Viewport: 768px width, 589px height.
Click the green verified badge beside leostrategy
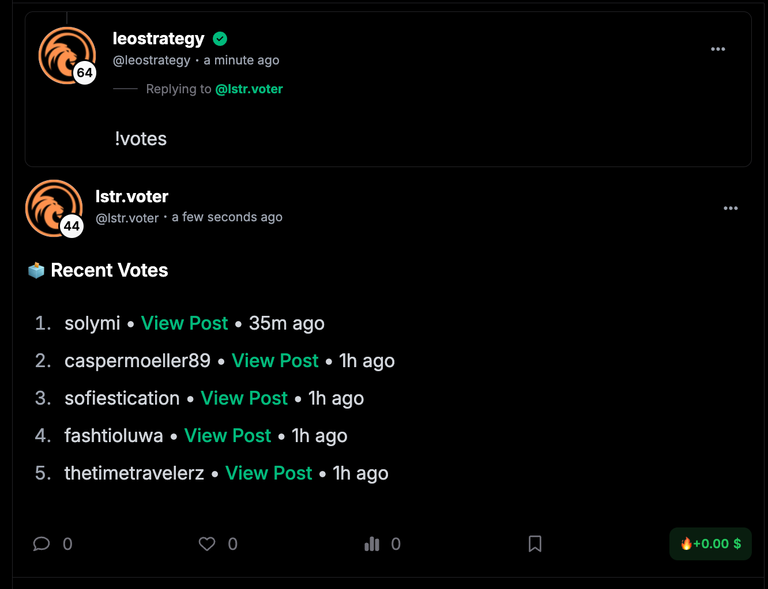point(220,39)
